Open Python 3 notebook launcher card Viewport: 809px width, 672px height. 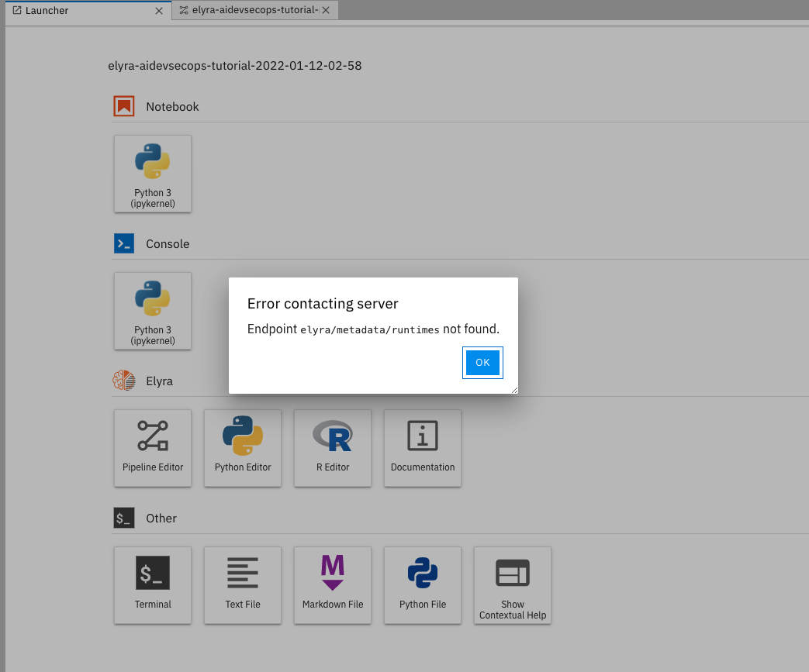[153, 174]
